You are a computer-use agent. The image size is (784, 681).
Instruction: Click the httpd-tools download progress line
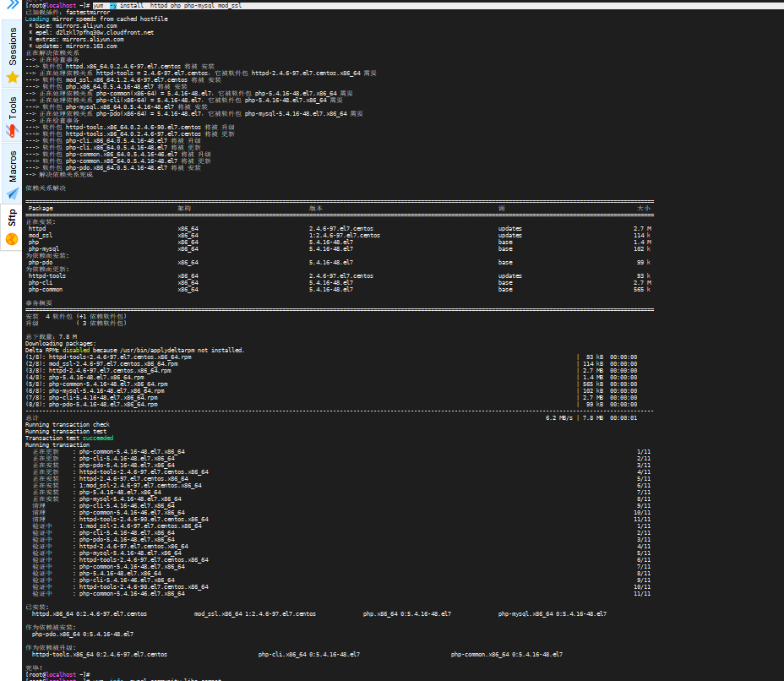click(110, 357)
